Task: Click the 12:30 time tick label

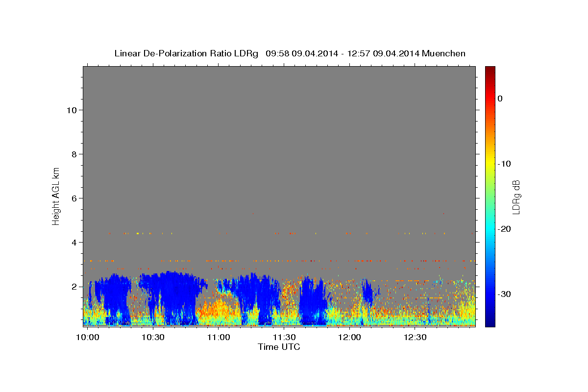Action: 415,338
